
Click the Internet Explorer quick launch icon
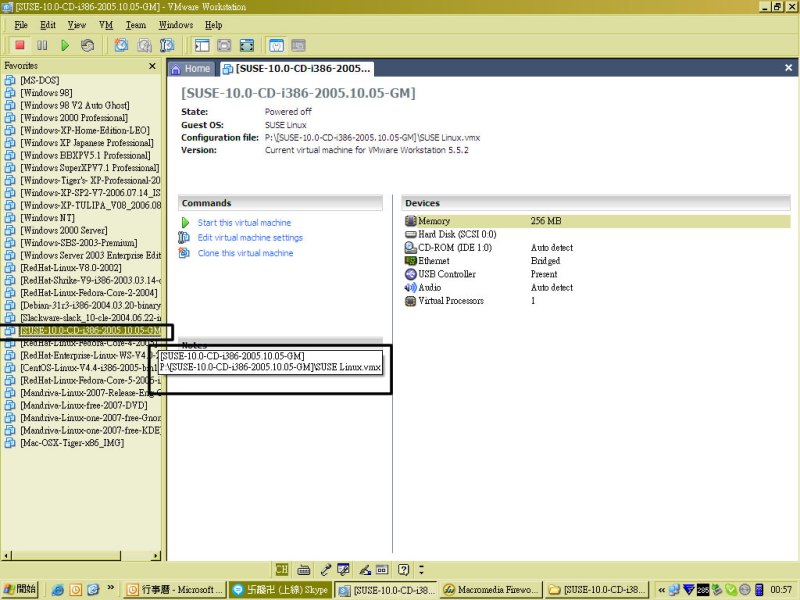(x=58, y=590)
